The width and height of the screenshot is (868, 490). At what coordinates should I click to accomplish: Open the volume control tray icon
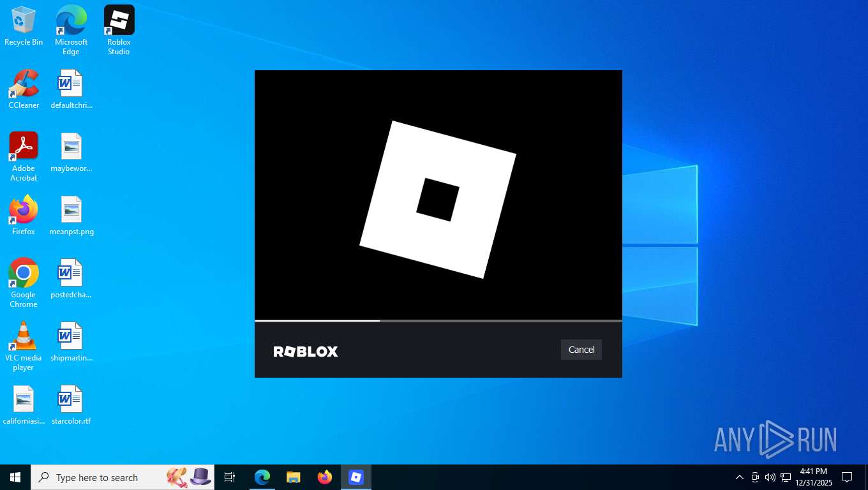tap(770, 477)
